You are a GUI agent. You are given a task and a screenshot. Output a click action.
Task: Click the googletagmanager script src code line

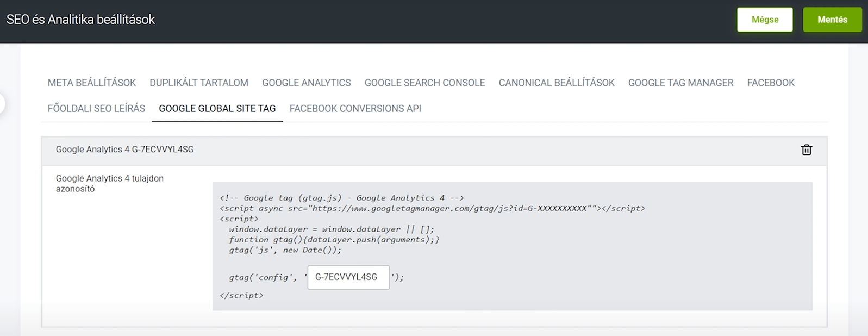(432, 208)
